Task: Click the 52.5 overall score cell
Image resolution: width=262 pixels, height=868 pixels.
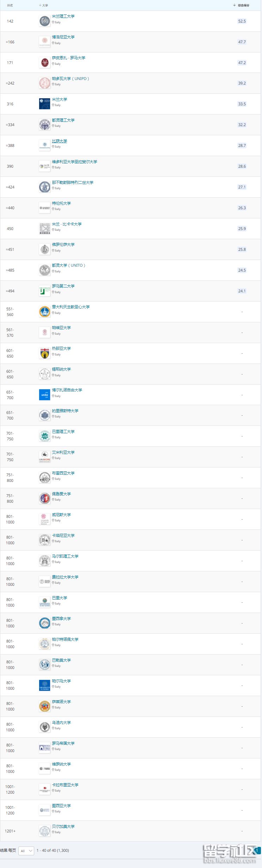Action: point(242,21)
